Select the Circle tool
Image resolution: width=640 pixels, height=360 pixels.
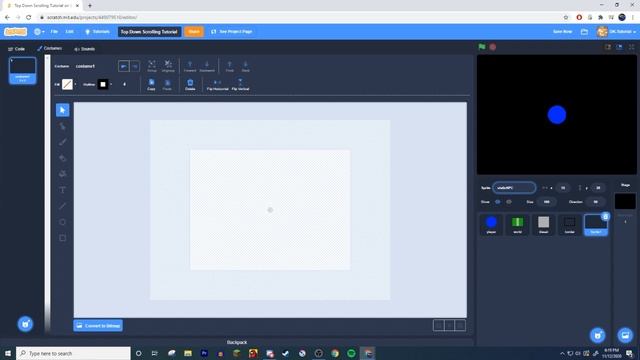62,222
